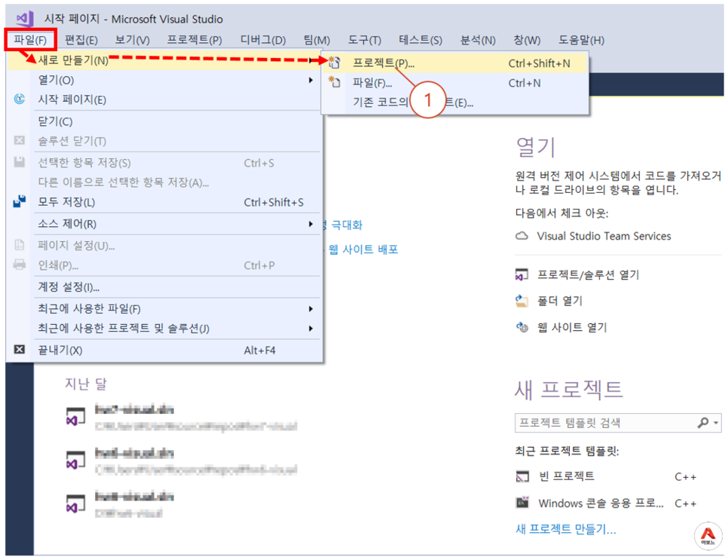Open the 디버그(D) menu
The height and width of the screenshot is (560, 728).
tap(263, 40)
